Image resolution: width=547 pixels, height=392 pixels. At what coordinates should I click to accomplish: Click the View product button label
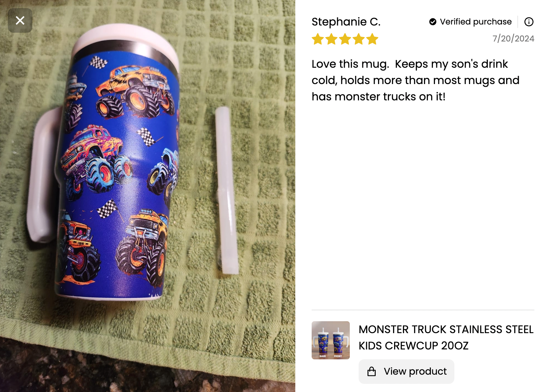[415, 371]
